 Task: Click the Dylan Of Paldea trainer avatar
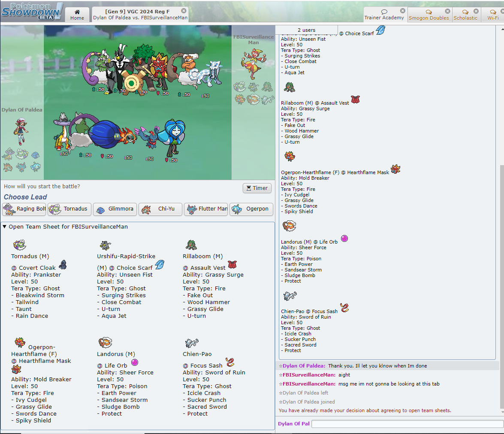coord(21,131)
